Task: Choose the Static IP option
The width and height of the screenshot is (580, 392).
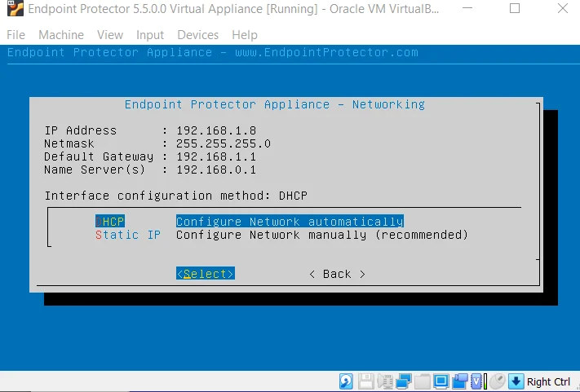Action: tap(128, 235)
